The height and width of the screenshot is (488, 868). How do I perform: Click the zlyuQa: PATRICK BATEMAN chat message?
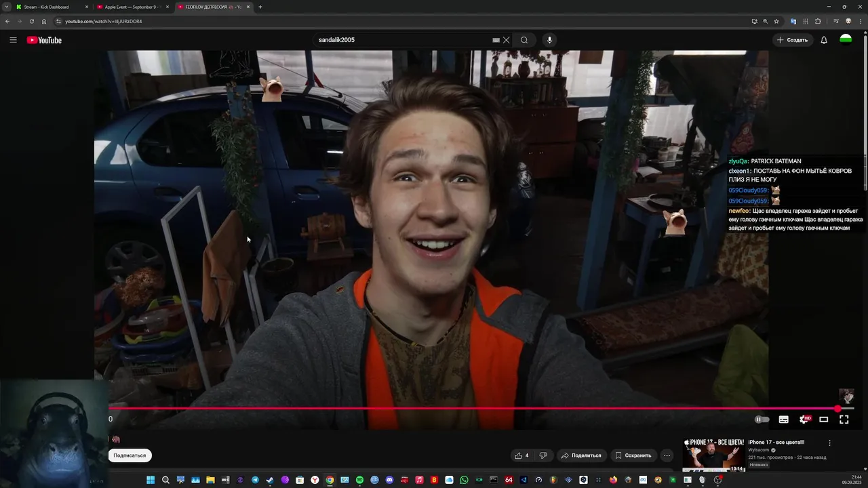point(765,161)
